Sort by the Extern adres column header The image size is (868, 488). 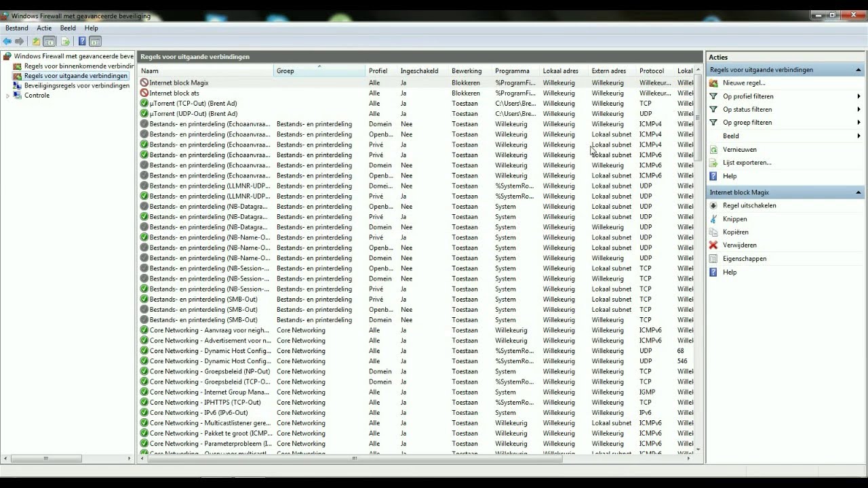(x=612, y=70)
